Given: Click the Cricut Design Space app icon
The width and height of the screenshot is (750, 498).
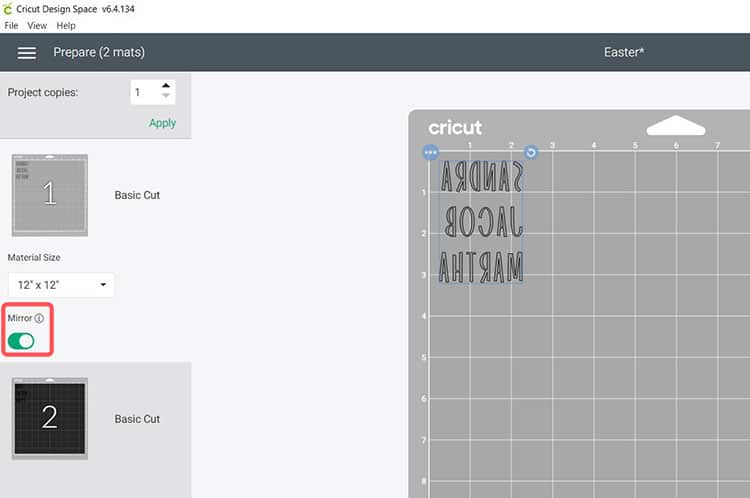Looking at the screenshot, I should coord(7,9).
